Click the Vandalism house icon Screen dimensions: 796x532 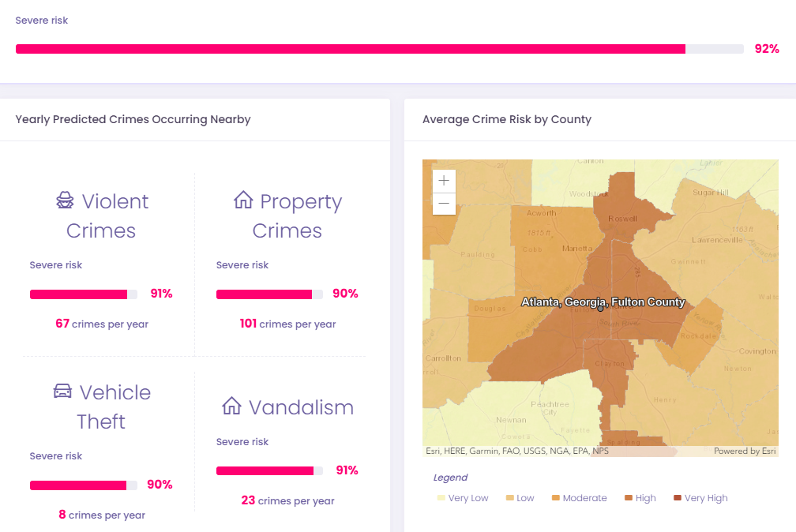231,406
